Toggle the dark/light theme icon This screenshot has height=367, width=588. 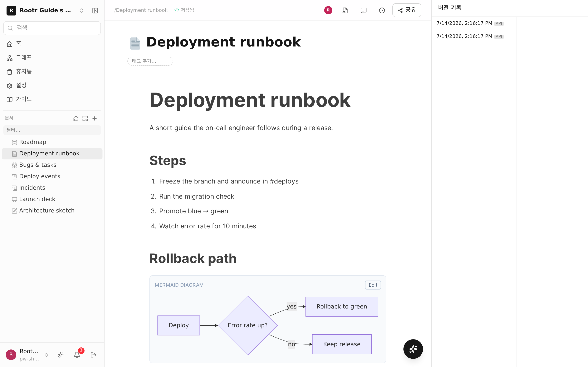tap(60, 355)
